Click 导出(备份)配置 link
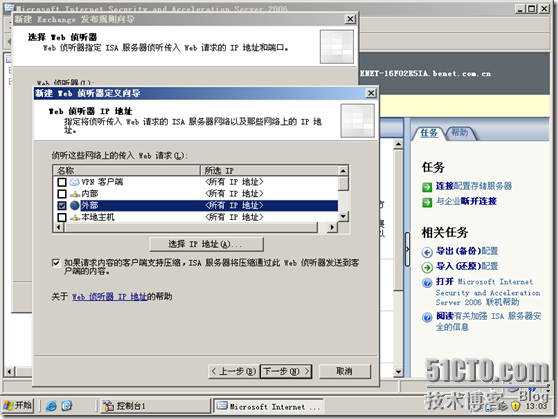 (467, 251)
